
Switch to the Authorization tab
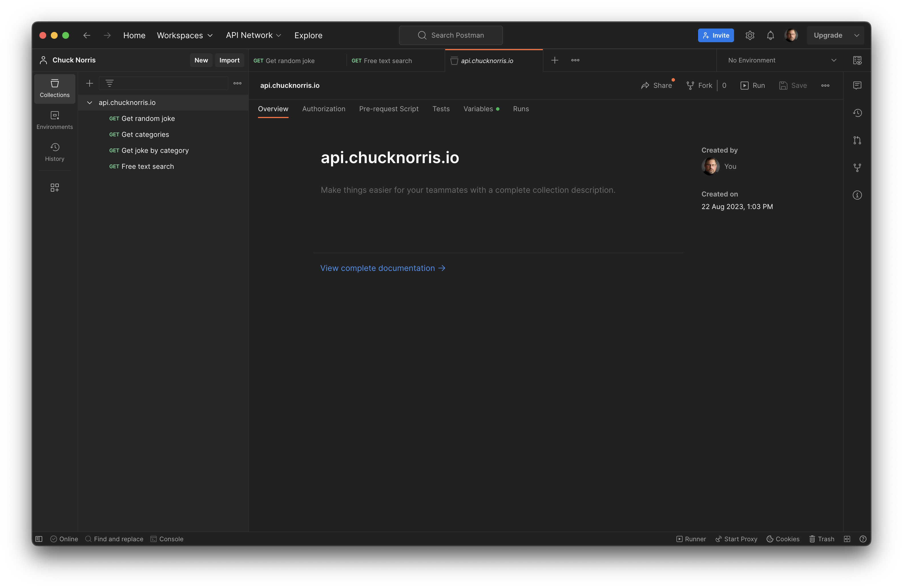[x=324, y=109]
